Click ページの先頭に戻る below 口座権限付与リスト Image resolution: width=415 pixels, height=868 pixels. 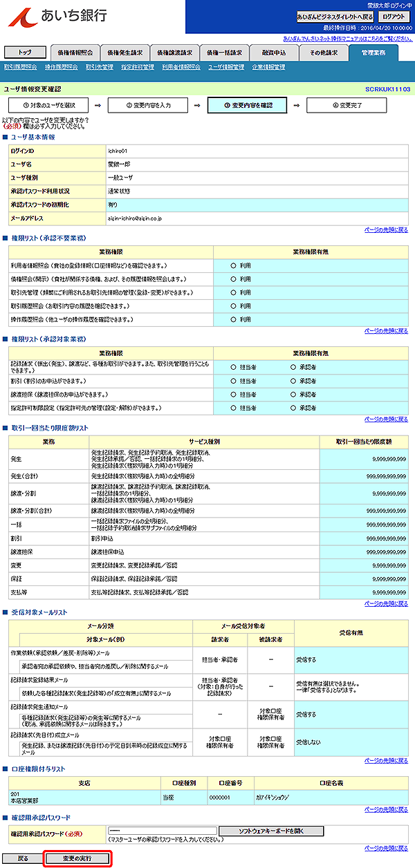click(386, 808)
